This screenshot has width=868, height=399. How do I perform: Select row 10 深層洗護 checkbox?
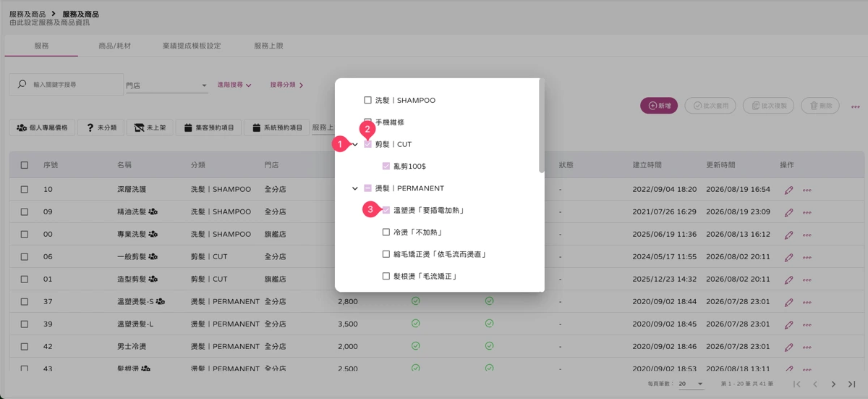(25, 189)
